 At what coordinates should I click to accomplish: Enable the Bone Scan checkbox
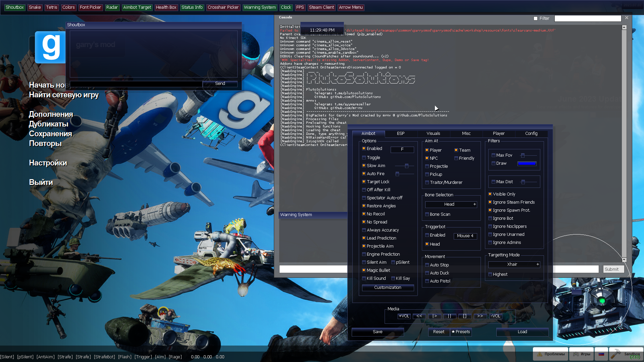[427, 214]
